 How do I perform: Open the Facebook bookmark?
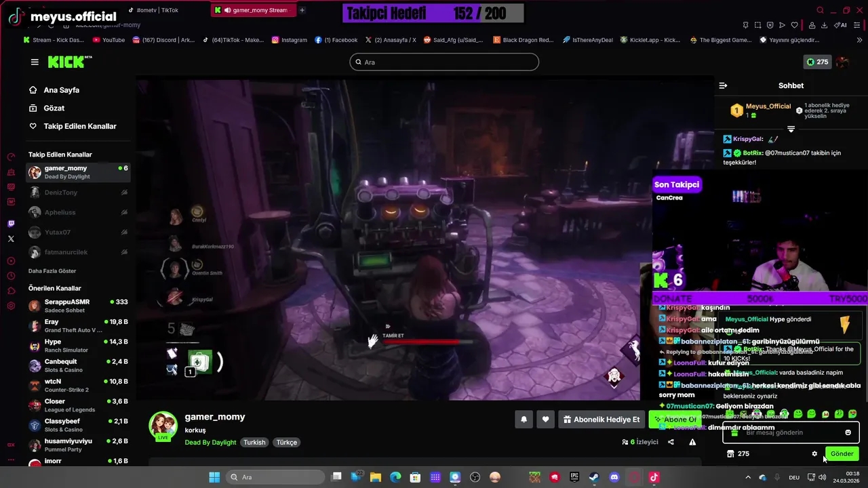336,40
